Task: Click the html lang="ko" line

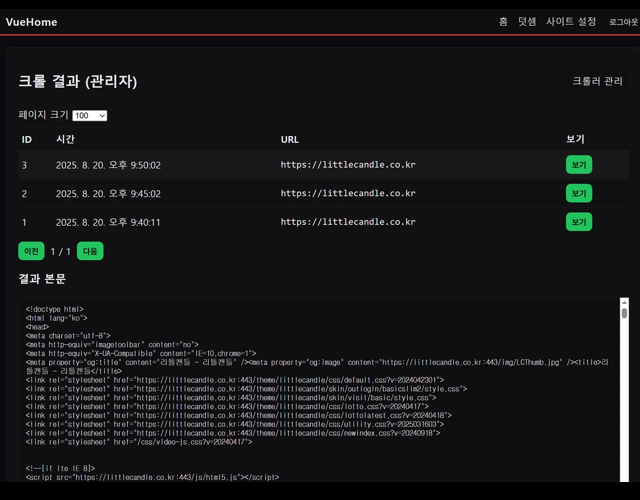Action: click(x=56, y=318)
